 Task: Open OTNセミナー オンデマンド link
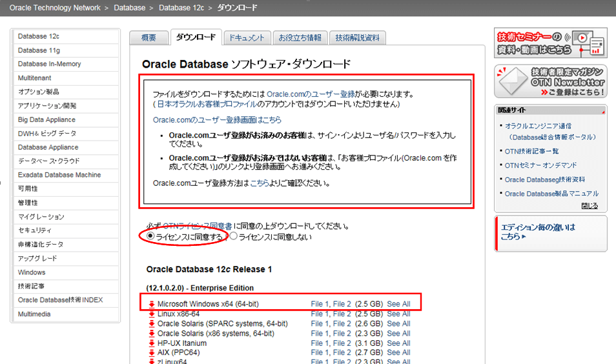540,165
